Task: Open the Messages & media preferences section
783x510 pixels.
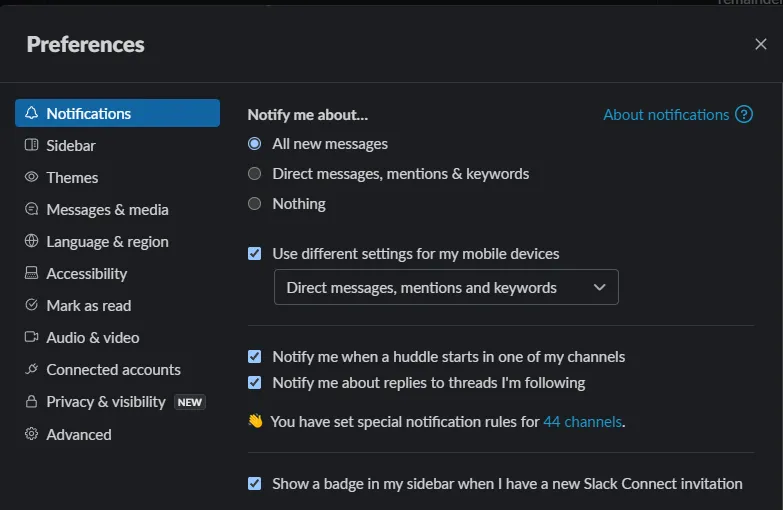Action: tap(107, 210)
